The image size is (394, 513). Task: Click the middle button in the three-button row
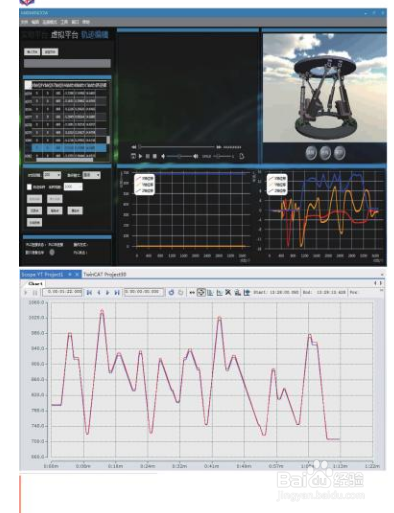click(55, 211)
